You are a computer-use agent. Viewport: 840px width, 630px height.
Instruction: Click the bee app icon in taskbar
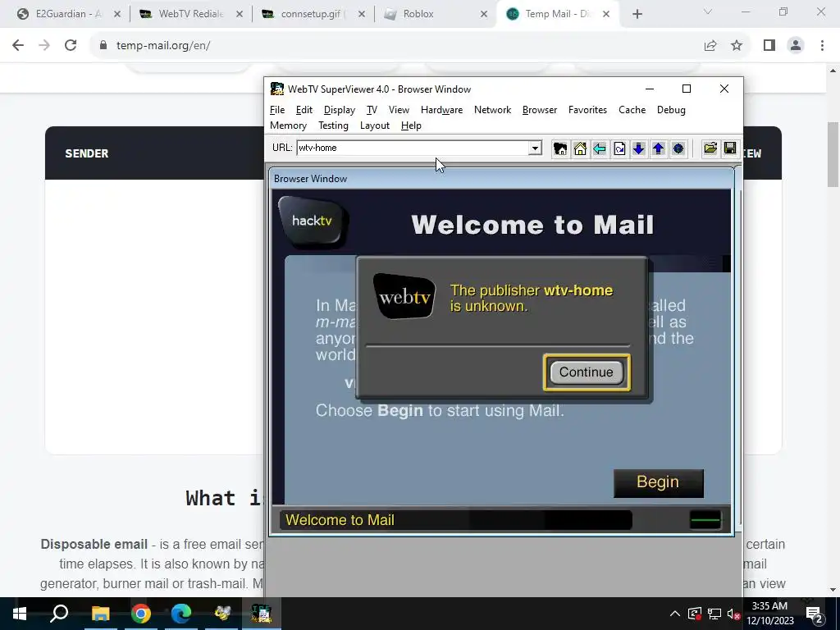pos(221,614)
